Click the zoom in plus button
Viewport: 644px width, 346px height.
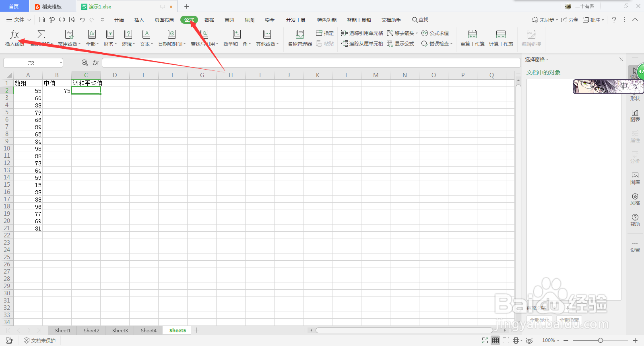pyautogui.click(x=635, y=340)
